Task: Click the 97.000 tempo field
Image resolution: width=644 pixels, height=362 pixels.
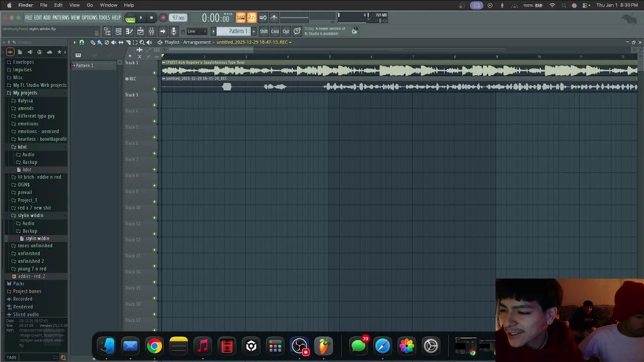Action: tap(178, 18)
